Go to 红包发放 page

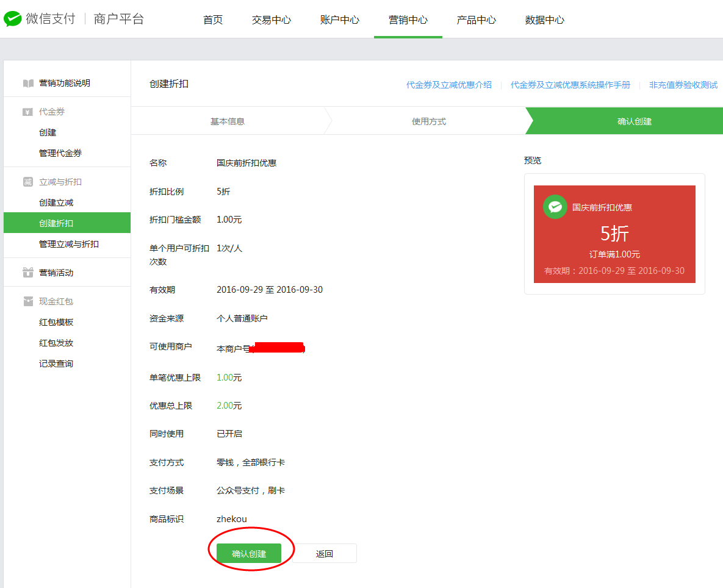(56, 343)
